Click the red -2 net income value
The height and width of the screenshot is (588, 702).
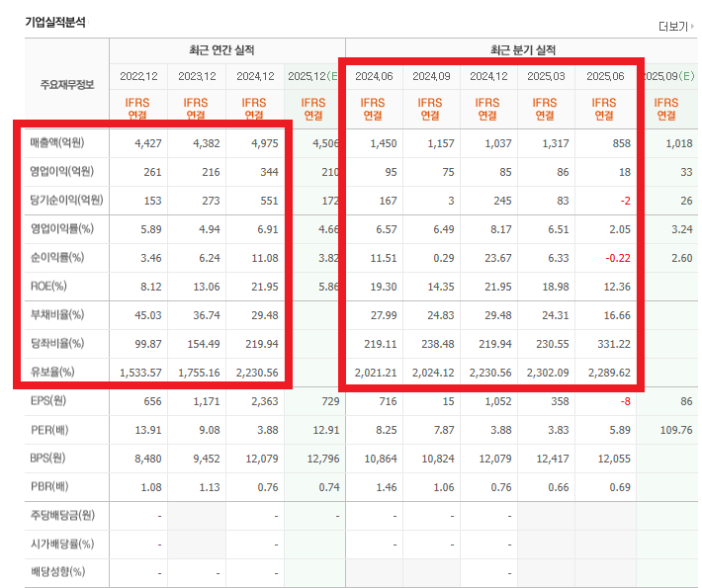click(x=625, y=201)
